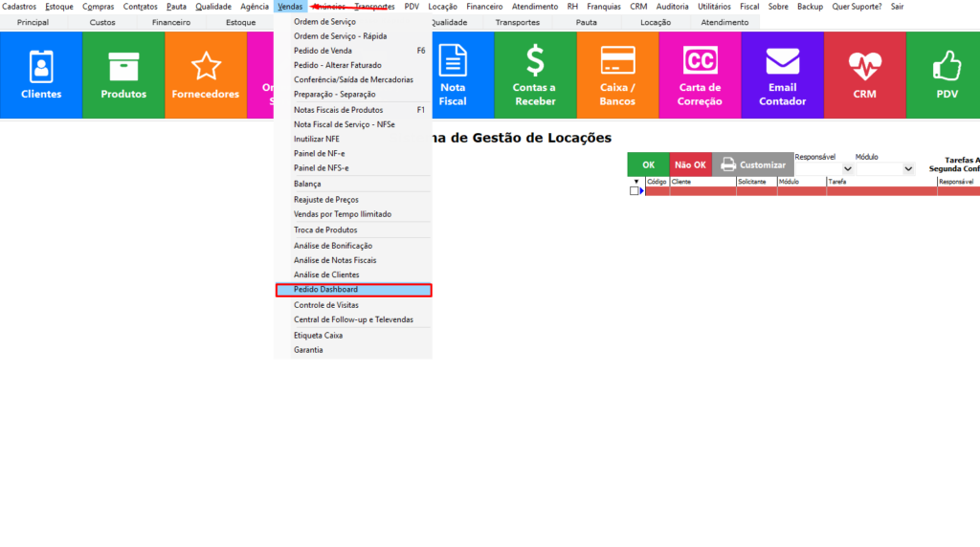980x547 pixels.
Task: Open the Clientes module tile
Action: click(x=41, y=75)
